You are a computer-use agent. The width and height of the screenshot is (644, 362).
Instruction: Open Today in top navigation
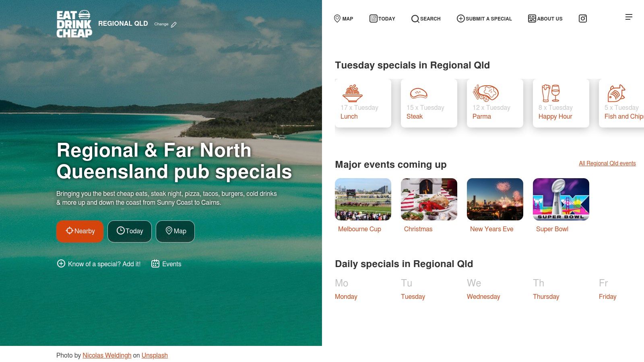tap(382, 19)
